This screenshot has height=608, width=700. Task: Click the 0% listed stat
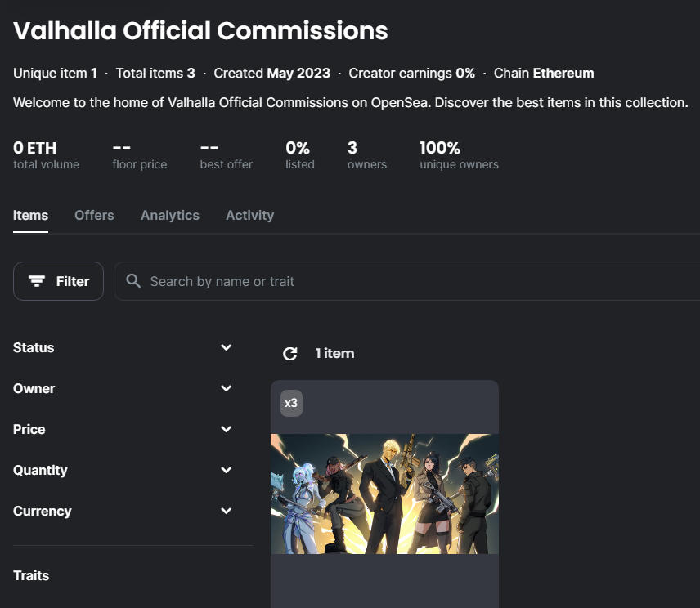click(300, 154)
